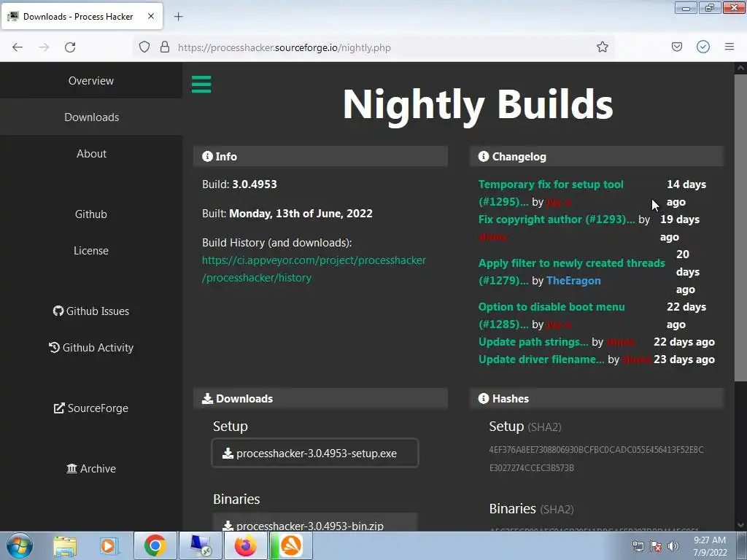
Task: Open Windows Media Player taskbar icon
Action: coord(109,545)
